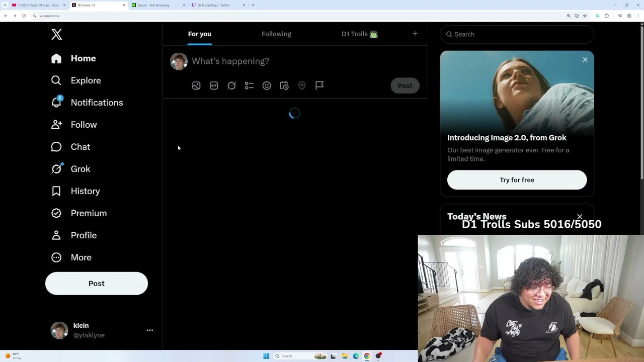Open the Follow page in sidebar

point(74,125)
